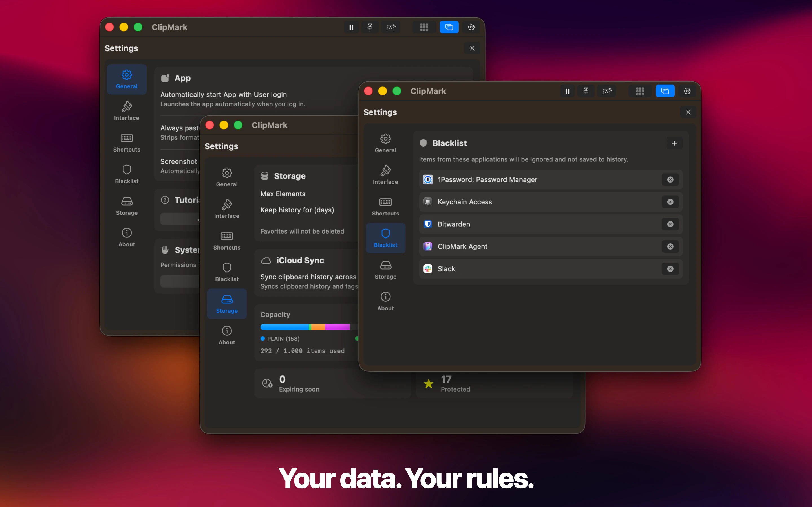This screenshot has height=507, width=812.
Task: Open the About panel
Action: tap(385, 301)
